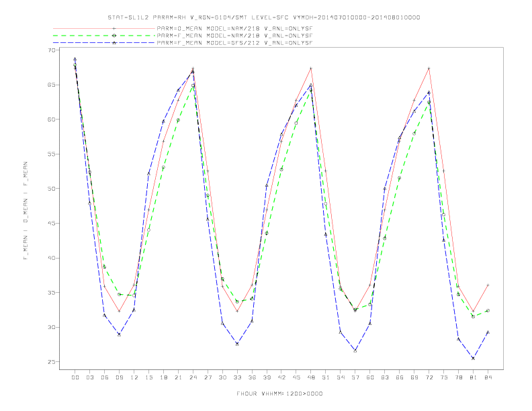Click x-axis tick label 42
The image size is (532, 411).
click(281, 377)
